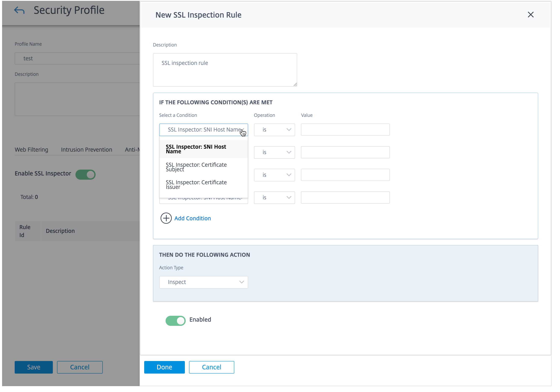560x392 pixels.
Task: Switch to the Web Filtering tab
Action: (31, 150)
